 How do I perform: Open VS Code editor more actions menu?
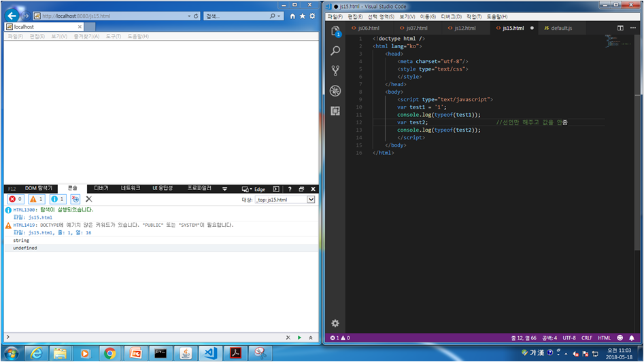(633, 28)
